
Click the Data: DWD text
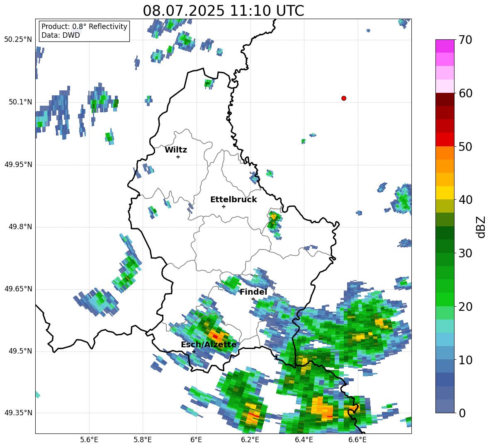(61, 35)
